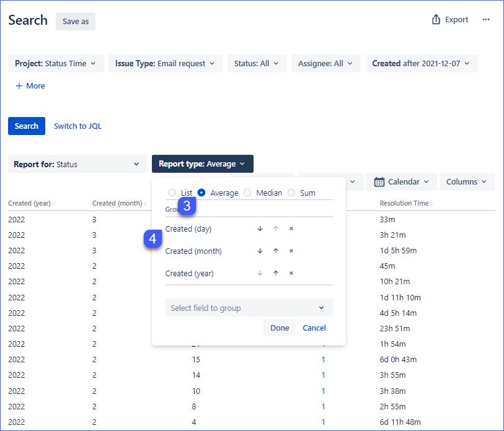
Task: Click the 1d 5h 59m resolution time
Action: 398,251
